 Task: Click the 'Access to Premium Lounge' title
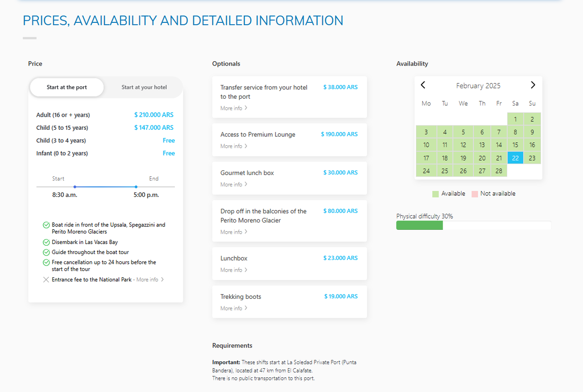coord(257,135)
